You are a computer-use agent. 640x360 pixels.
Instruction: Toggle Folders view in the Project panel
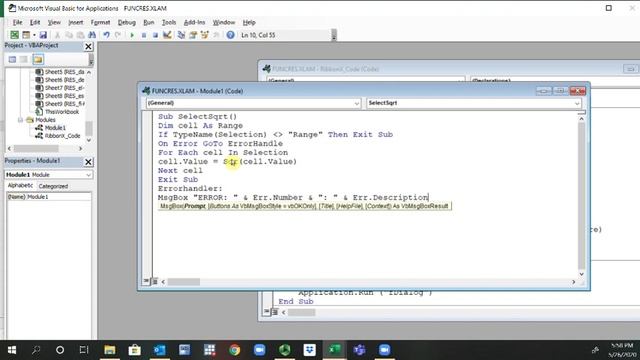(38, 60)
